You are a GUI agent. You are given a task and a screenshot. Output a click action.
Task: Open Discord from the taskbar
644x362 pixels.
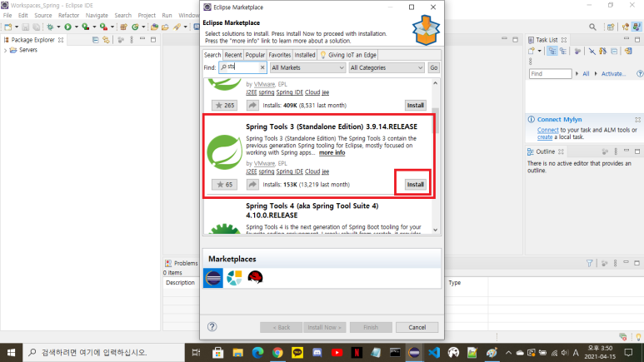[317, 353]
